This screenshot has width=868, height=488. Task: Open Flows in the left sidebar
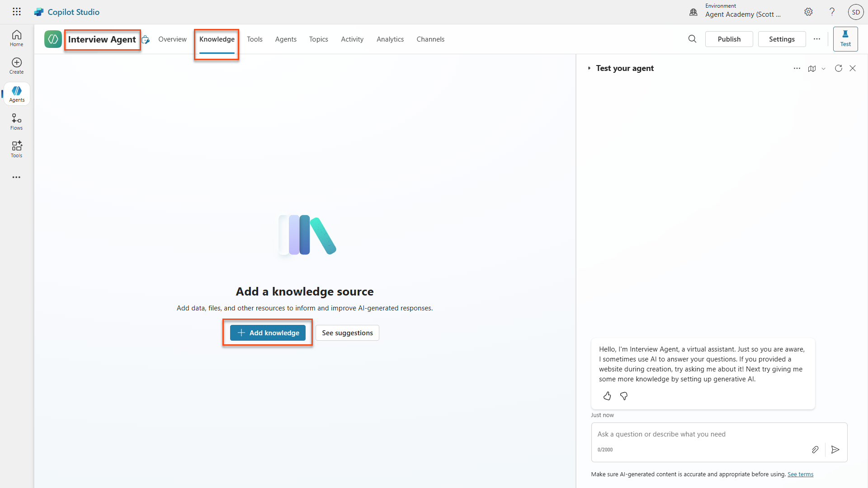pyautogui.click(x=17, y=122)
